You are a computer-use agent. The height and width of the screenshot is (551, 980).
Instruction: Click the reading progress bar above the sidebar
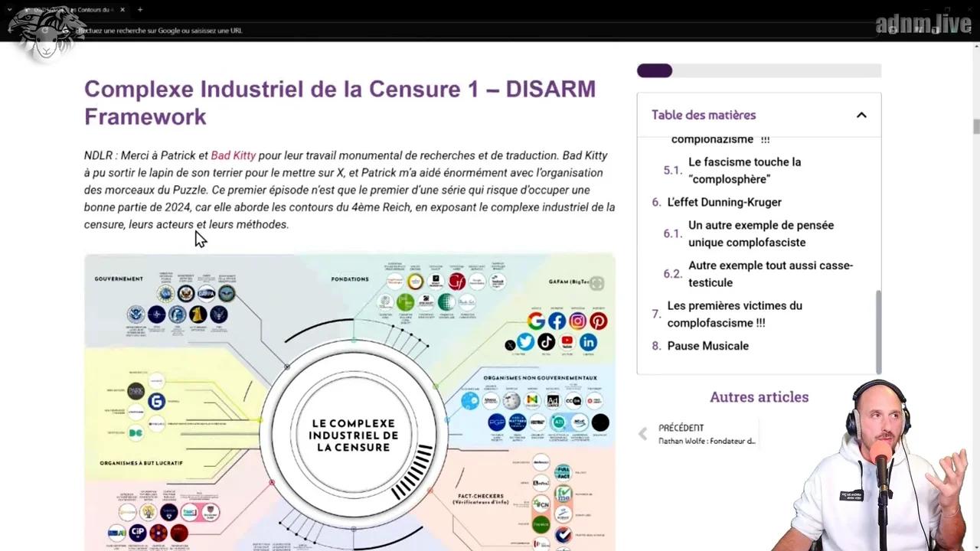coord(758,70)
